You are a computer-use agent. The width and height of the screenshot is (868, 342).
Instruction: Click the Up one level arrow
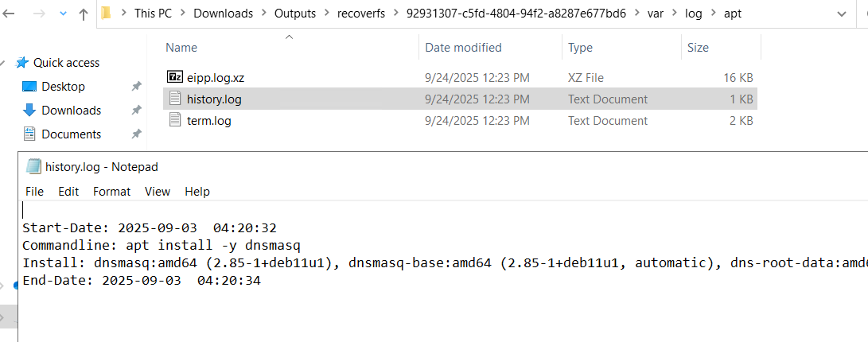(84, 14)
